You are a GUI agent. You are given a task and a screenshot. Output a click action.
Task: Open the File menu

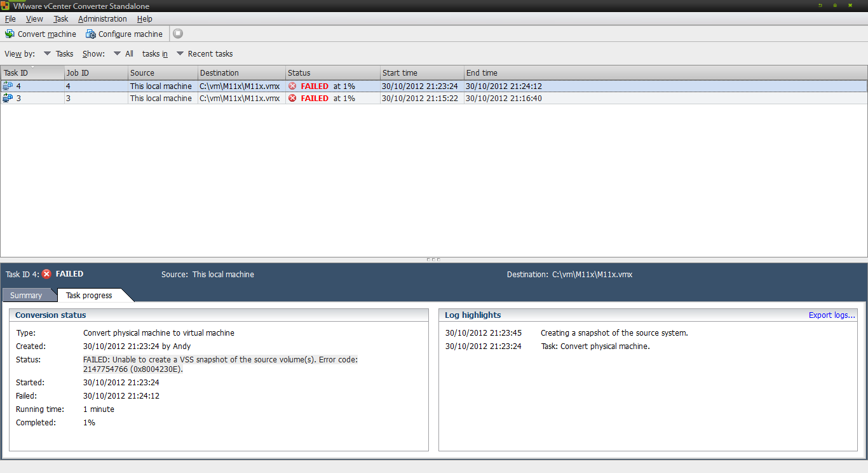tap(10, 19)
